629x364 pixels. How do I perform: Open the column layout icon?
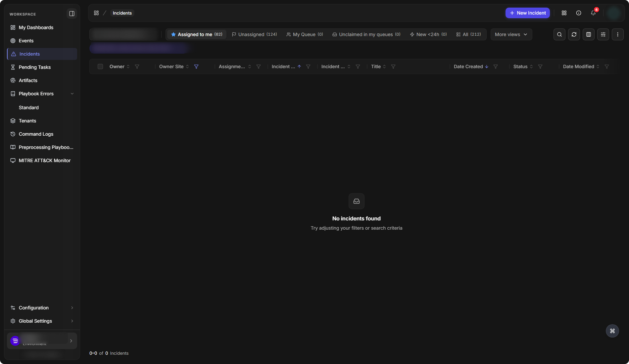588,34
